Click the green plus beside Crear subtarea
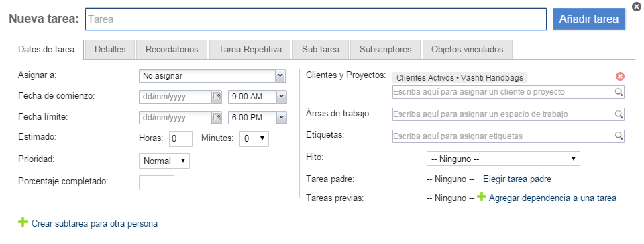The width and height of the screenshot is (644, 244). tap(23, 222)
